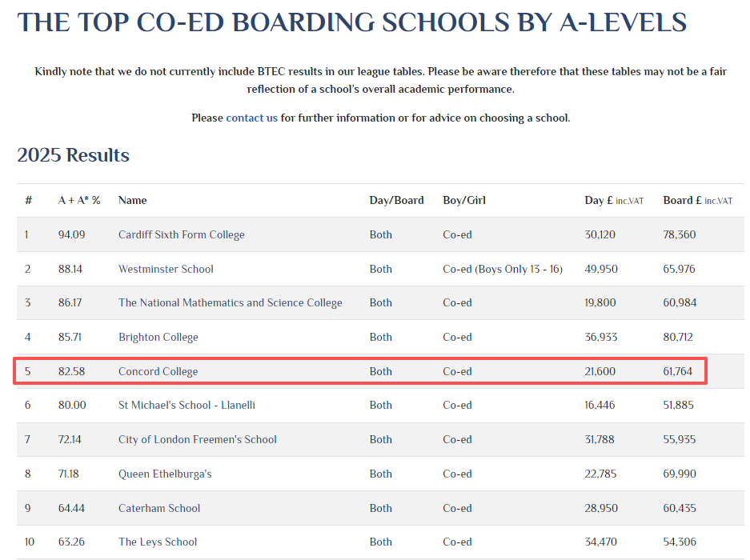Click Concord College in highlighted row
This screenshot has height=560, width=750.
coord(158,371)
